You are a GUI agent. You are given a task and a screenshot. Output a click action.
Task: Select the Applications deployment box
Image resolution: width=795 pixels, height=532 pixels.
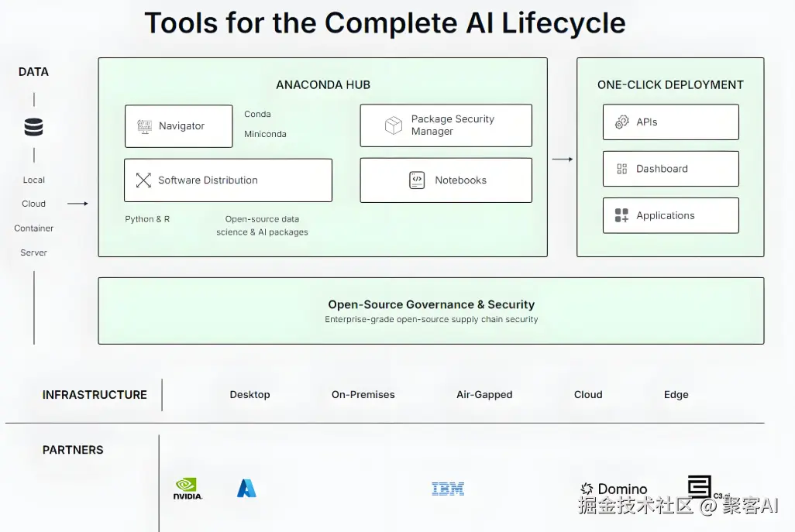(671, 215)
